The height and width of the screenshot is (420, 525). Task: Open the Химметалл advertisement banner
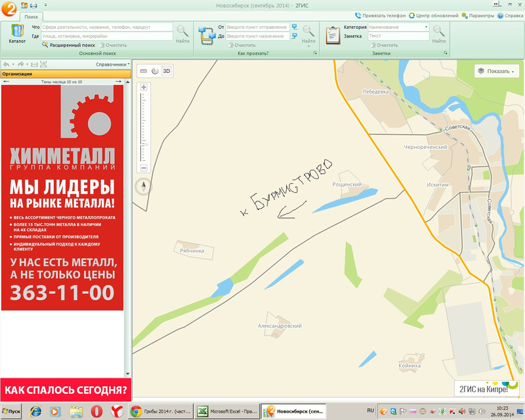pos(62,198)
